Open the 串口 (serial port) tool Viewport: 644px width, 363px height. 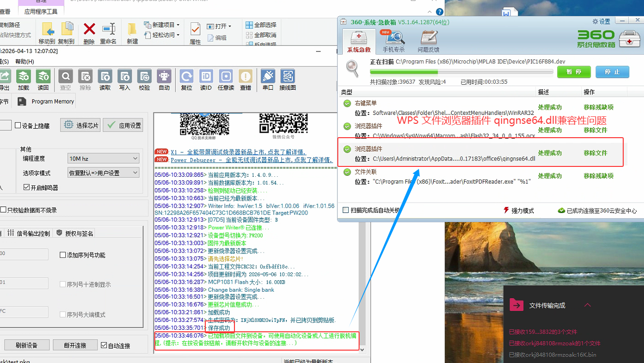[268, 76]
